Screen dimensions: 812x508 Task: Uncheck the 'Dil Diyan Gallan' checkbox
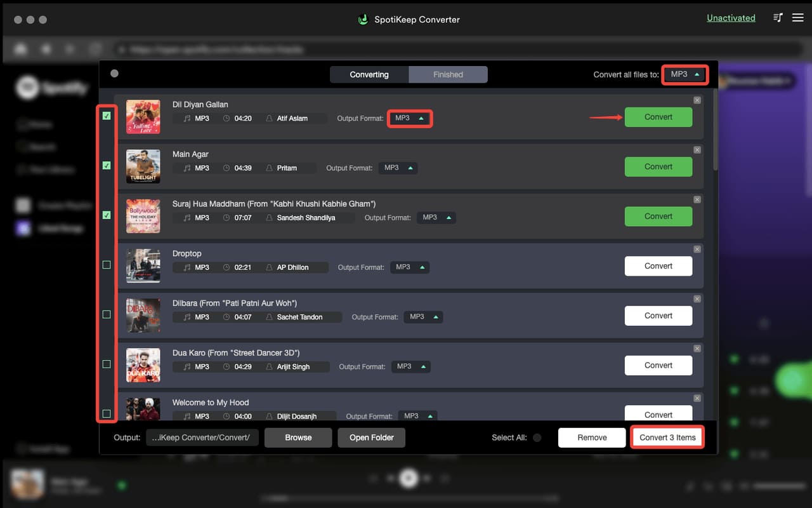107,116
